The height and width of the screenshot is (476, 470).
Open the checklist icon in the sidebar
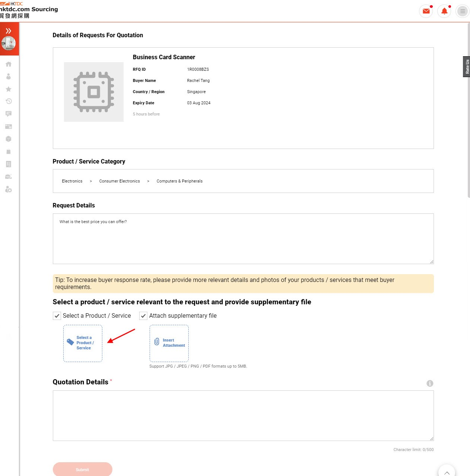tap(9, 164)
